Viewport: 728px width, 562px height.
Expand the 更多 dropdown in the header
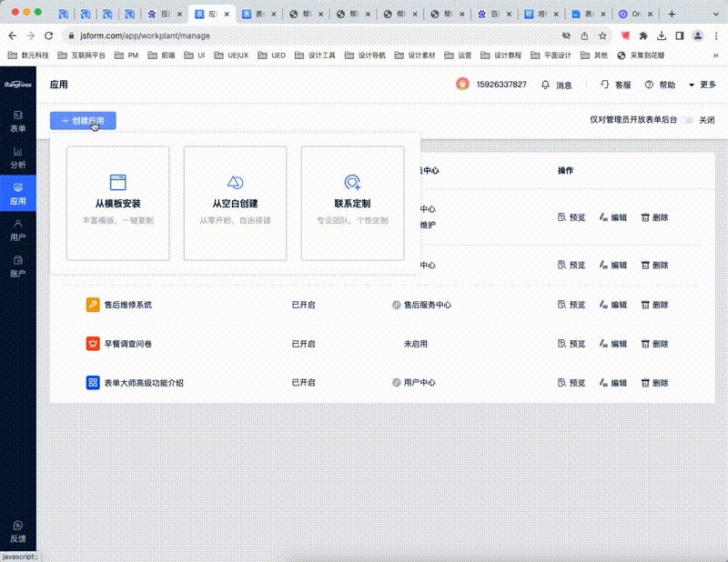(702, 85)
